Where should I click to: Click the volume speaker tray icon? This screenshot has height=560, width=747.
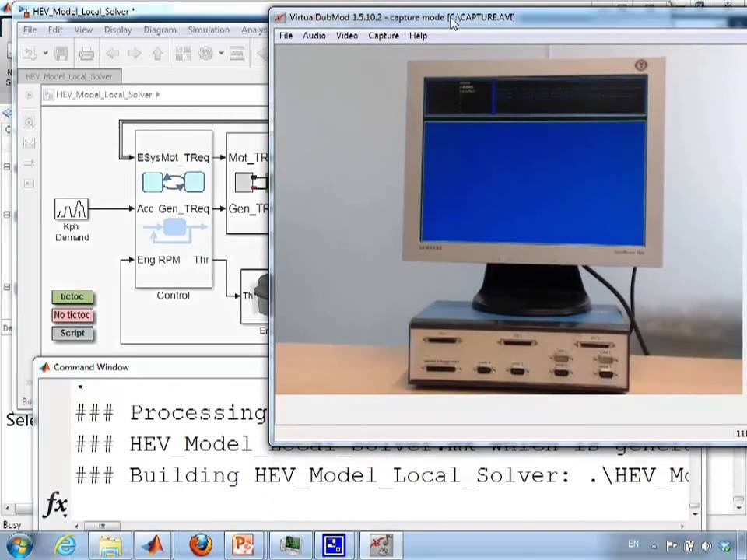707,546
